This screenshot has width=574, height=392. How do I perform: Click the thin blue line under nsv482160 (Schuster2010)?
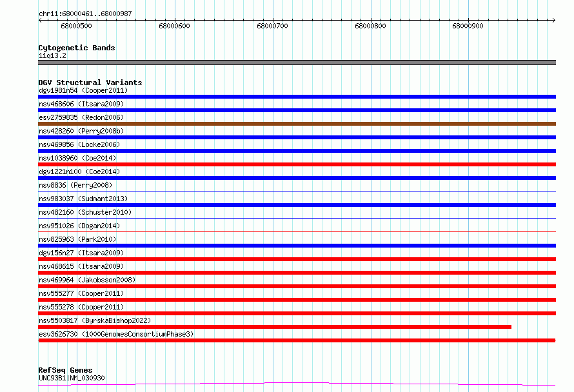[297, 218]
